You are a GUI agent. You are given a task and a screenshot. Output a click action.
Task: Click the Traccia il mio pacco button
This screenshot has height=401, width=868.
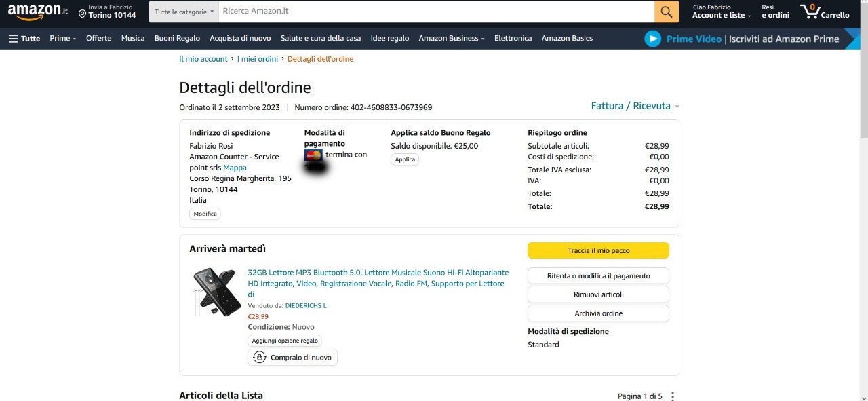click(x=598, y=250)
